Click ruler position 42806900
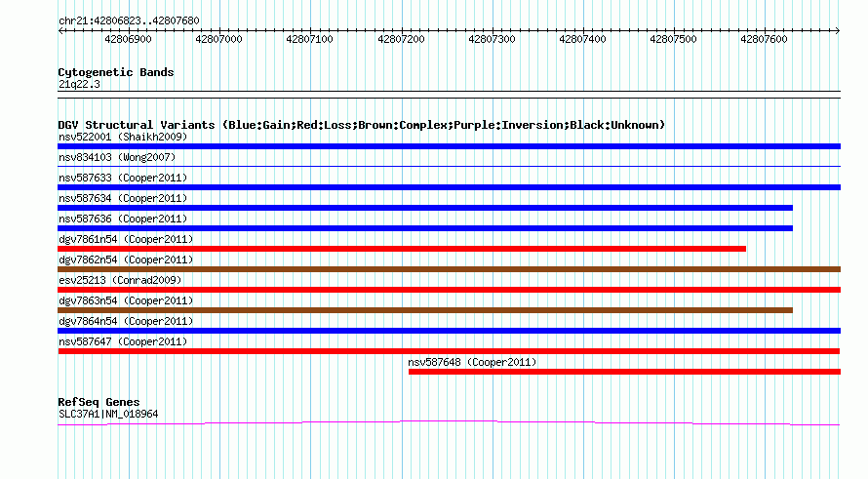Screen dimensions: 868x479 click(128, 39)
